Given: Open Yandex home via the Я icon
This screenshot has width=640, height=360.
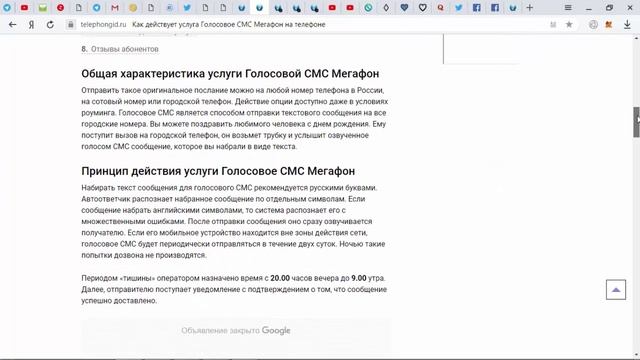Looking at the screenshot, I should 31,24.
